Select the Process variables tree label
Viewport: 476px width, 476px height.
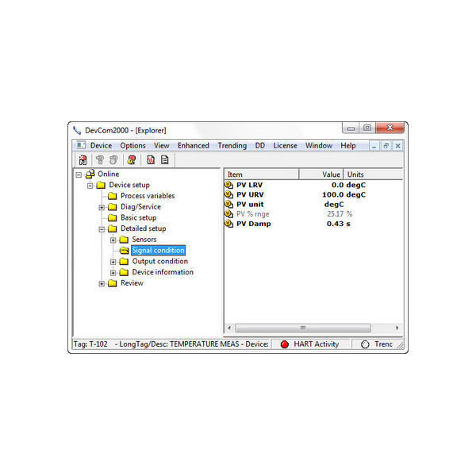(148, 196)
